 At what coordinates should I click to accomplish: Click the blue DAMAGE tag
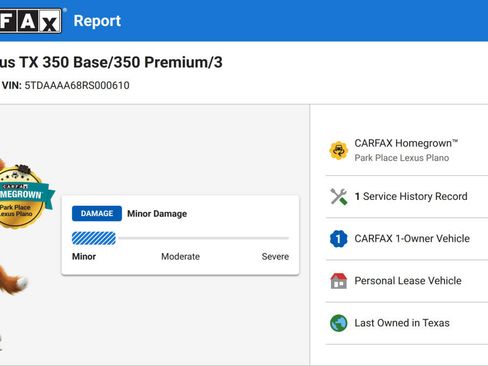point(97,214)
